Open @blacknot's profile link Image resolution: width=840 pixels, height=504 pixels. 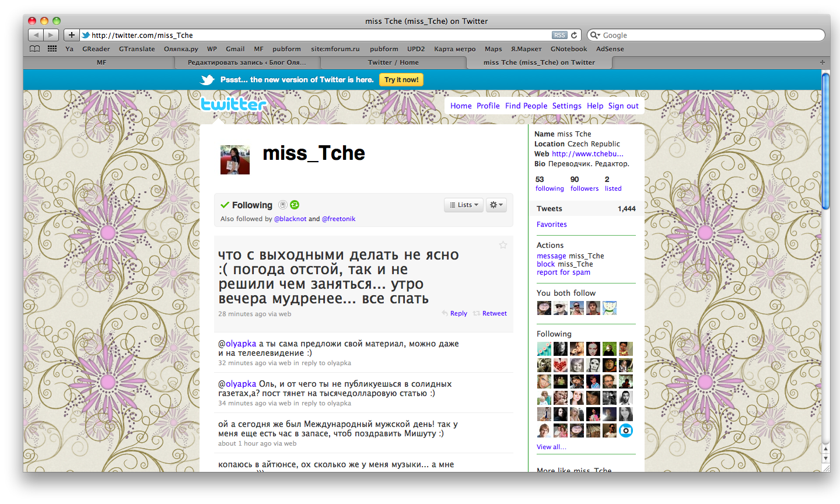pyautogui.click(x=290, y=219)
